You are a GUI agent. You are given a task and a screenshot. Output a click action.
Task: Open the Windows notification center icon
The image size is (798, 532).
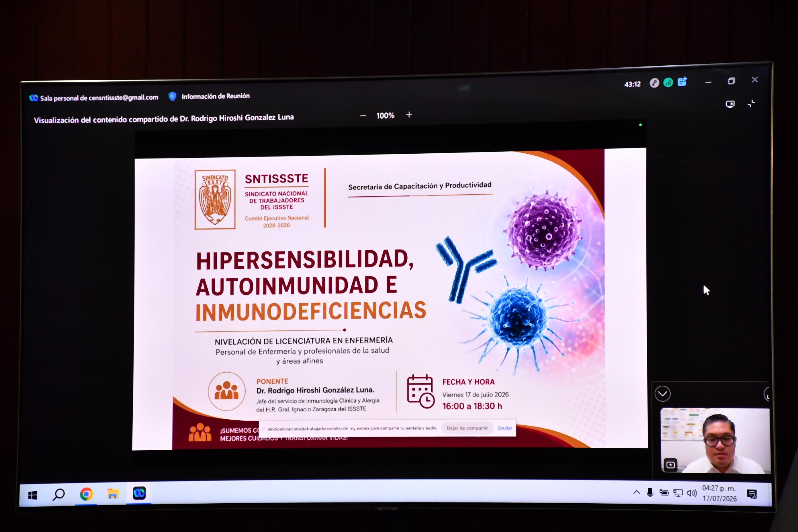(x=752, y=494)
